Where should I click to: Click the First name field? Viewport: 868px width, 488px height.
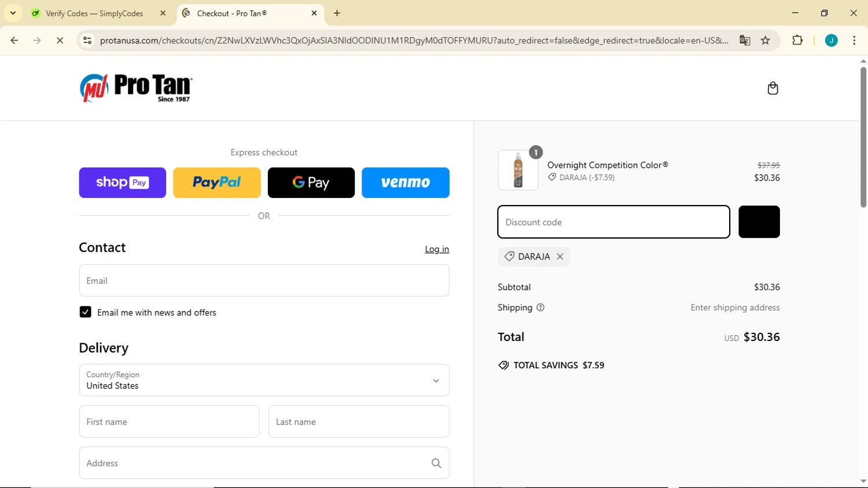coord(169,421)
